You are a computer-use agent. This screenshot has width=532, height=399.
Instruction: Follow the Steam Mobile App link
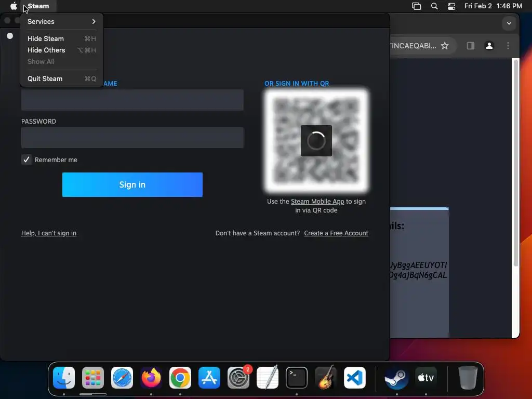coord(317,201)
